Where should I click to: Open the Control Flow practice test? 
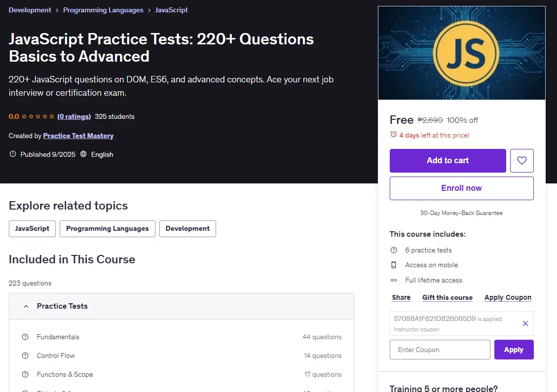(x=56, y=356)
